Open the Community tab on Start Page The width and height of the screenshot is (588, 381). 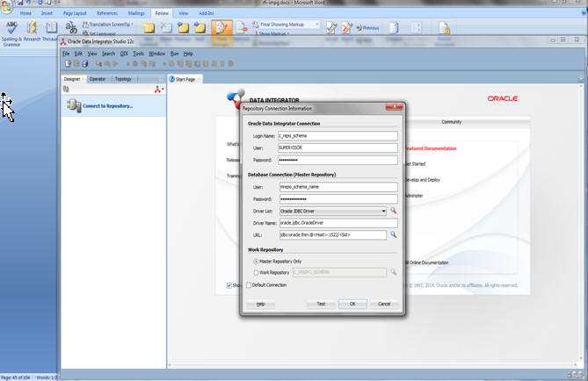point(451,122)
